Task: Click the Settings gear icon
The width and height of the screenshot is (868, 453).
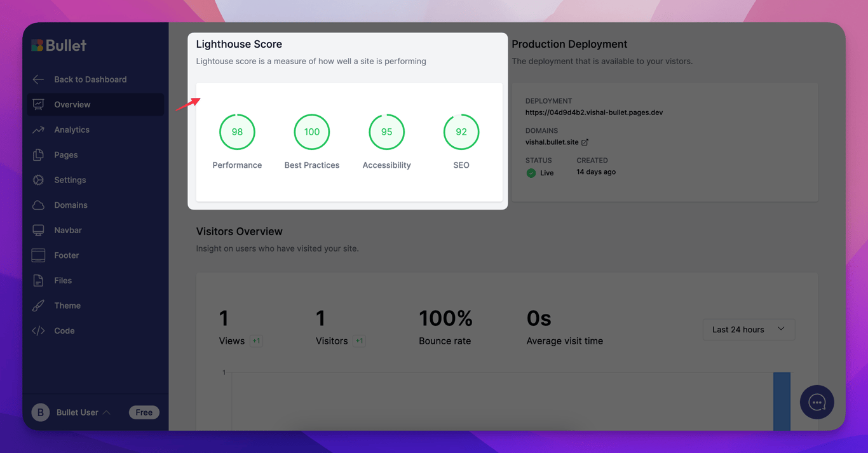Action: point(38,180)
